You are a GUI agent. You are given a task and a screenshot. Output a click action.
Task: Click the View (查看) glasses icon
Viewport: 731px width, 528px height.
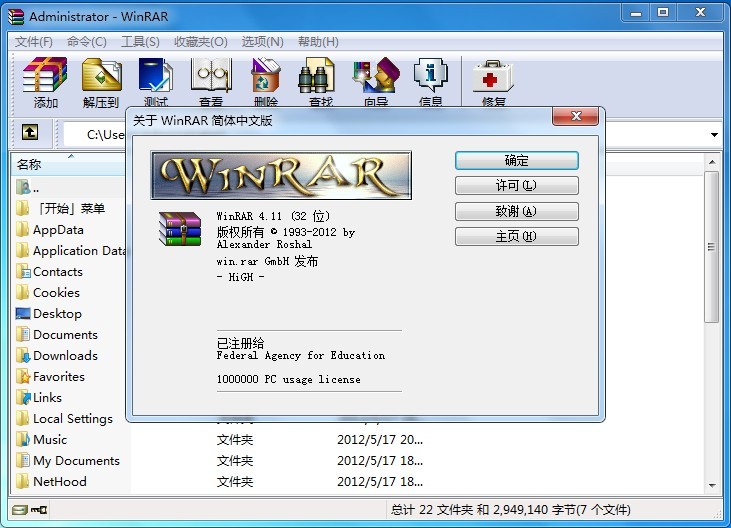point(211,77)
